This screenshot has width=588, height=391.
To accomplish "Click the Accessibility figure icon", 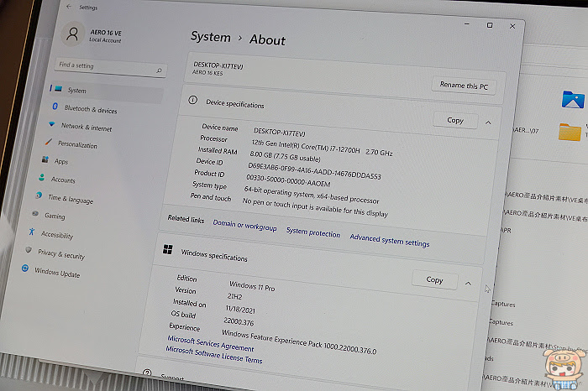I will pos(32,232).
